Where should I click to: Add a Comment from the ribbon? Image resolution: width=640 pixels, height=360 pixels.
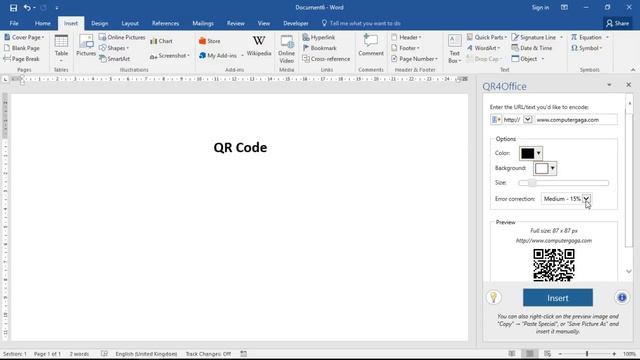pyautogui.click(x=371, y=45)
